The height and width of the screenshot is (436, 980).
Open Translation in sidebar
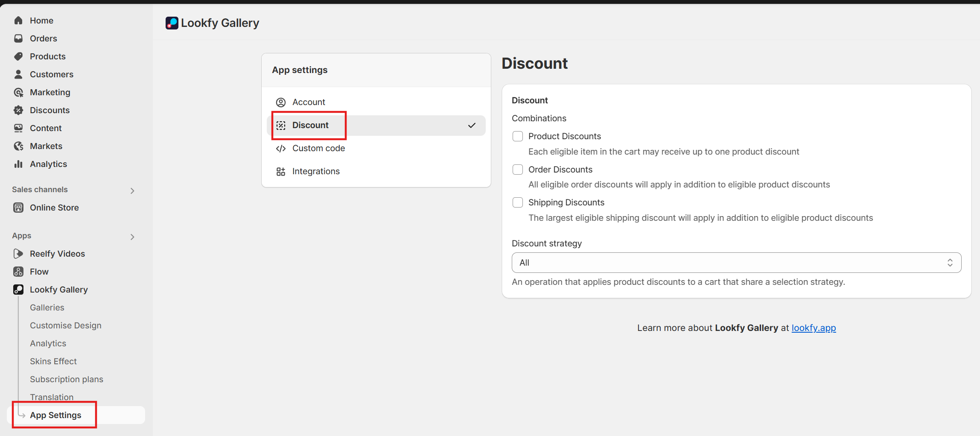(52, 397)
